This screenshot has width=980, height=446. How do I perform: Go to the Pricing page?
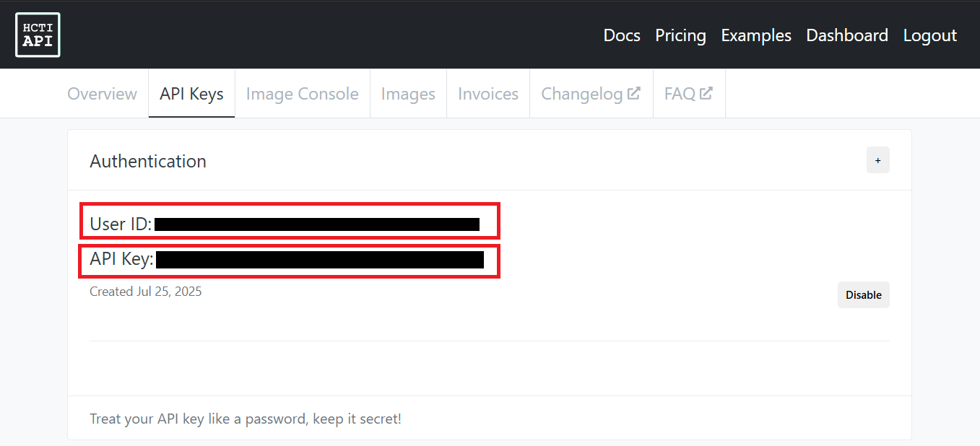pyautogui.click(x=680, y=35)
